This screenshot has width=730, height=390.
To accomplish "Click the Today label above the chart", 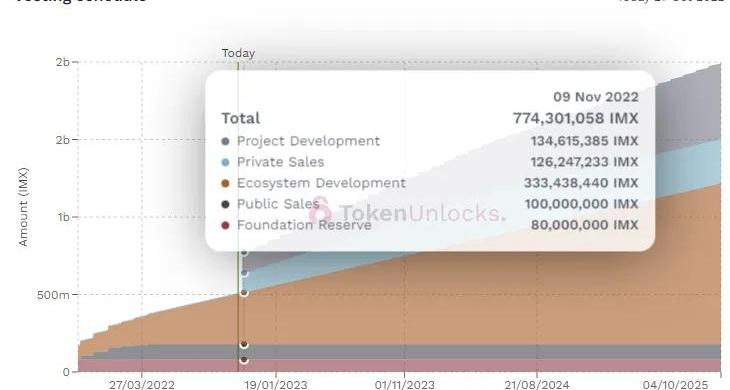I will pyautogui.click(x=238, y=53).
